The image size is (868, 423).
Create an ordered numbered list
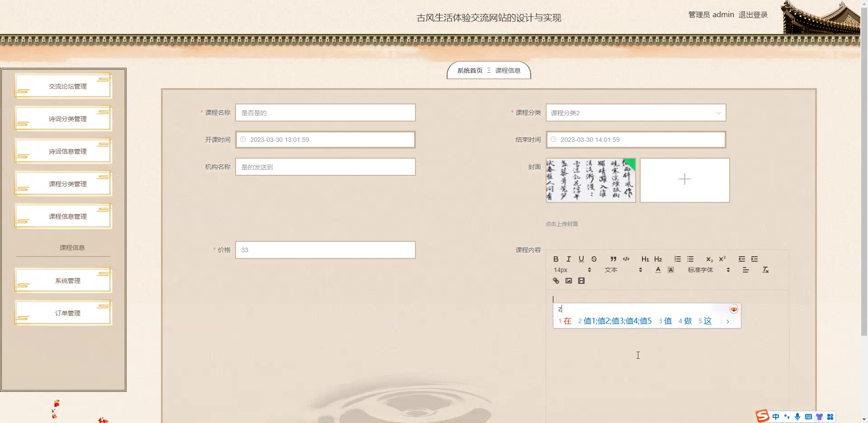point(677,259)
